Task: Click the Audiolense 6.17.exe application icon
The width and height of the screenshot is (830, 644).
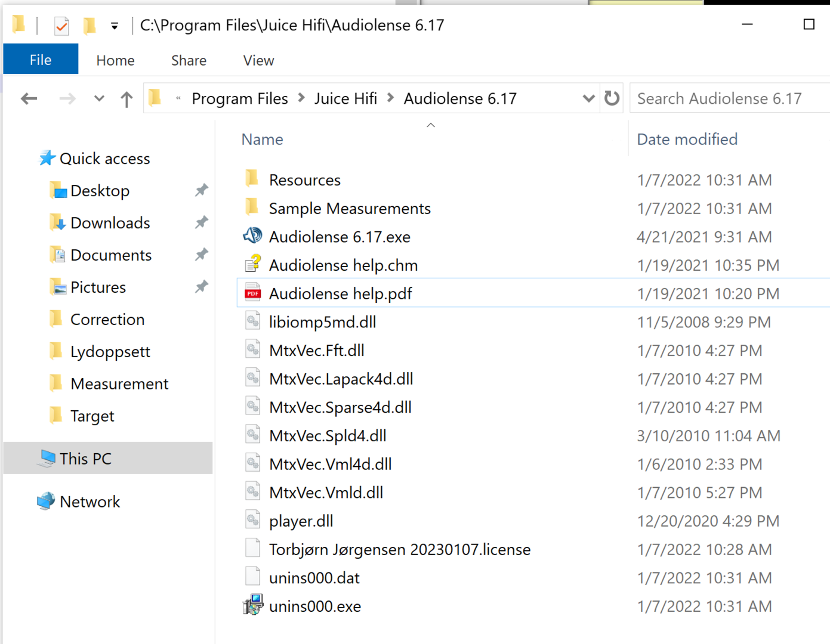Action: 252,236
